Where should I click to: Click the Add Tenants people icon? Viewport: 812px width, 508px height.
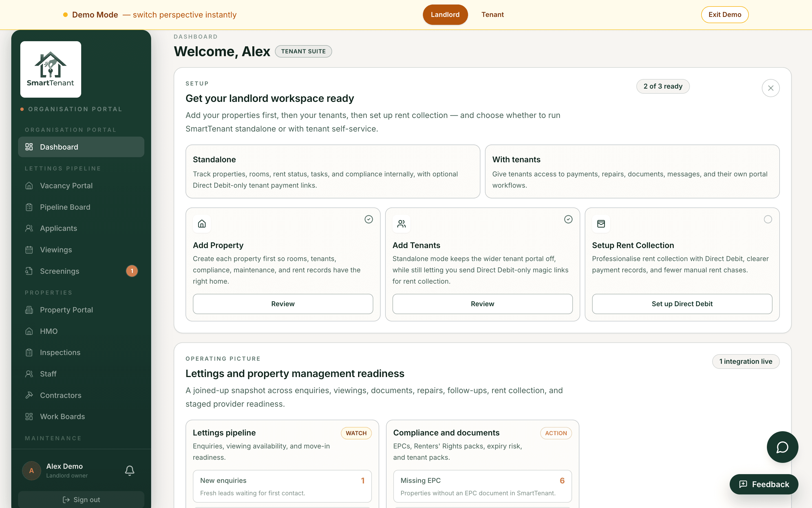point(401,224)
